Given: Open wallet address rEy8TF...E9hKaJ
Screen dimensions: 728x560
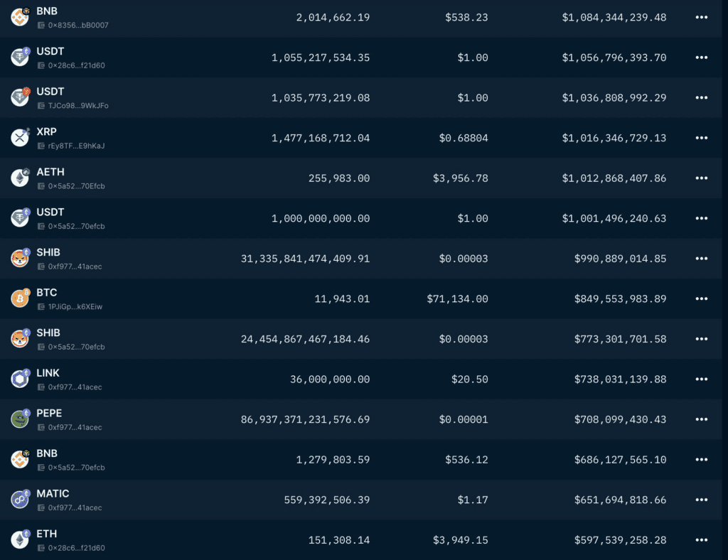Looking at the screenshot, I should tap(76, 146).
